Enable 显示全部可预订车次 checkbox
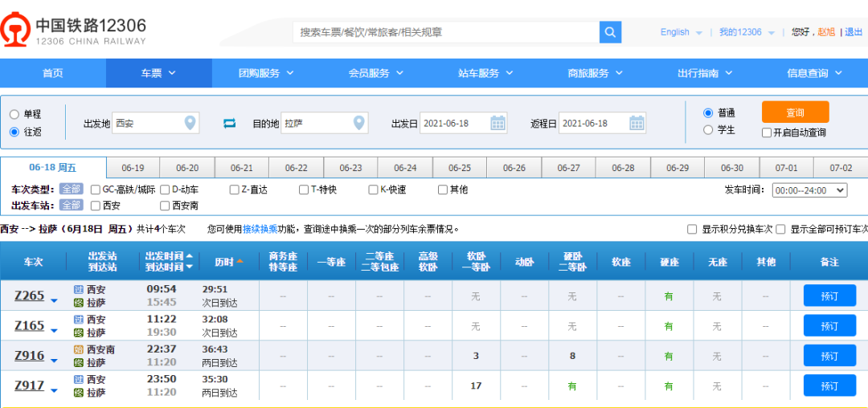868x408 pixels. tap(780, 229)
